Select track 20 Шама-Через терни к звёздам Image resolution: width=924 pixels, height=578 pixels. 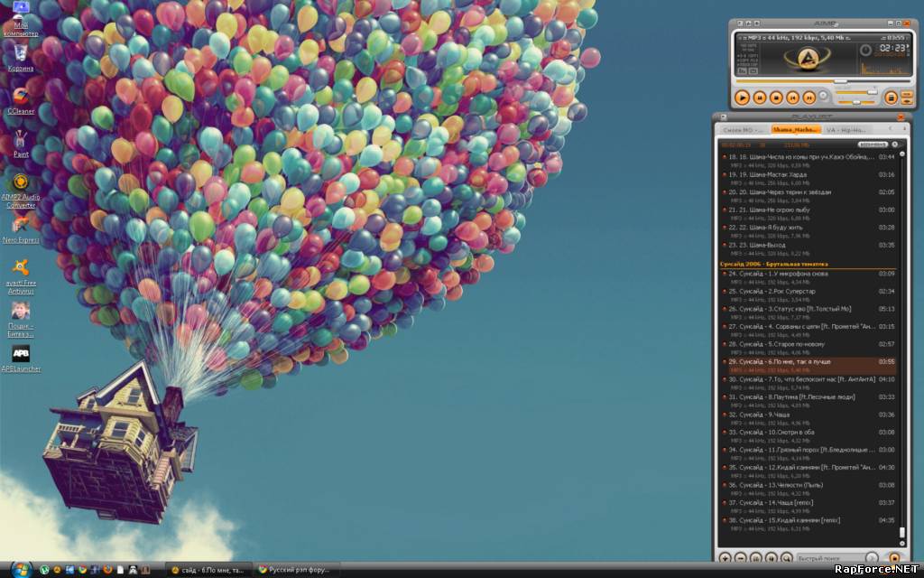[808, 196]
